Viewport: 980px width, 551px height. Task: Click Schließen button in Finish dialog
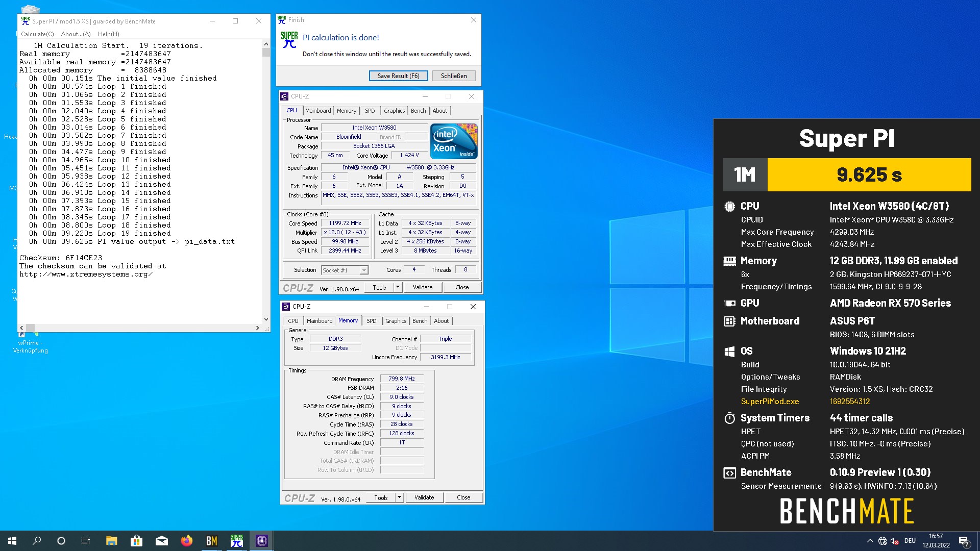(454, 76)
